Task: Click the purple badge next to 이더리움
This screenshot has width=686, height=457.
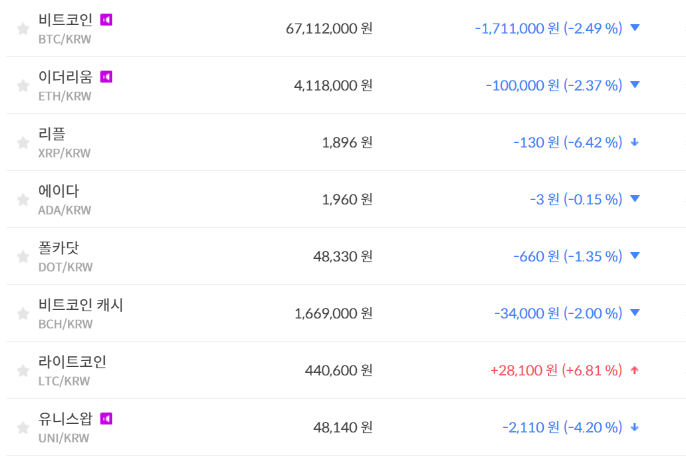Action: [106, 76]
